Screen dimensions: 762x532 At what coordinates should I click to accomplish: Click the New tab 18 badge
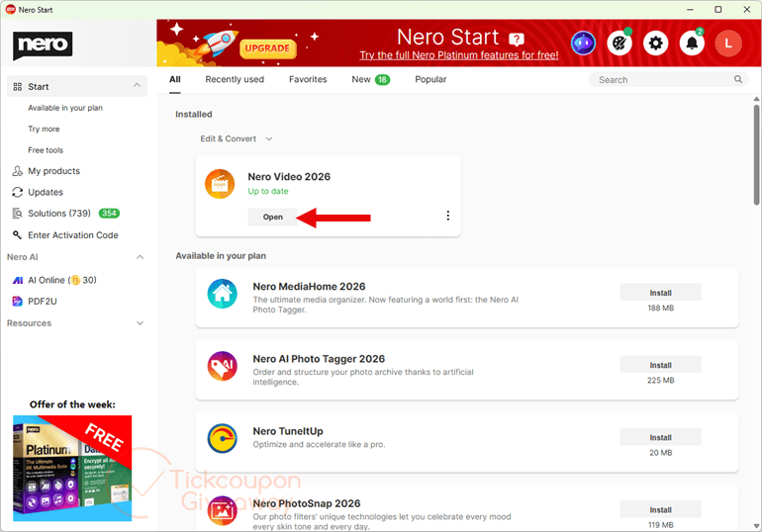click(x=382, y=80)
